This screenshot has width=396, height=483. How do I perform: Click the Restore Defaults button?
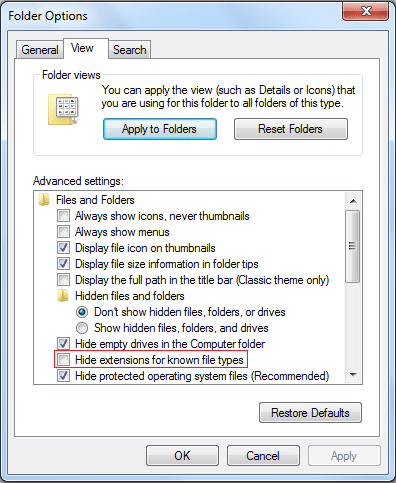tap(310, 413)
